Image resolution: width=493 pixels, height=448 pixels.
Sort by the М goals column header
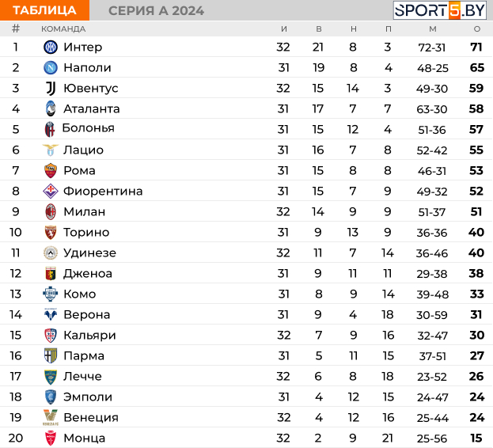pyautogui.click(x=433, y=29)
